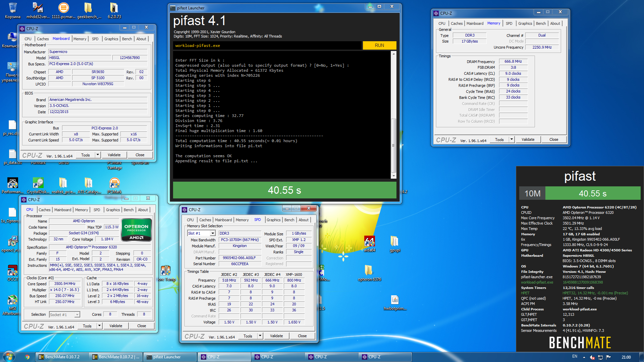Click the 21:00 taskbar clock
Image resolution: width=644 pixels, height=362 pixels.
[x=626, y=357]
